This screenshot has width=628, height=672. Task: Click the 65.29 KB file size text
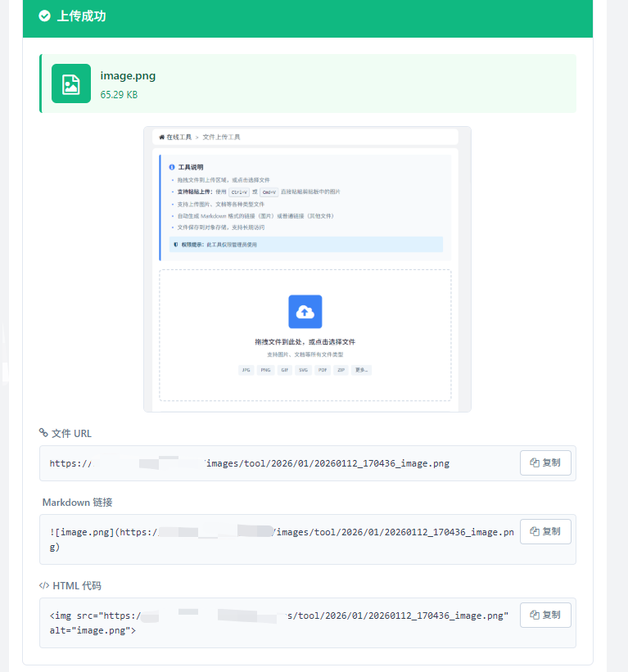[x=119, y=95]
